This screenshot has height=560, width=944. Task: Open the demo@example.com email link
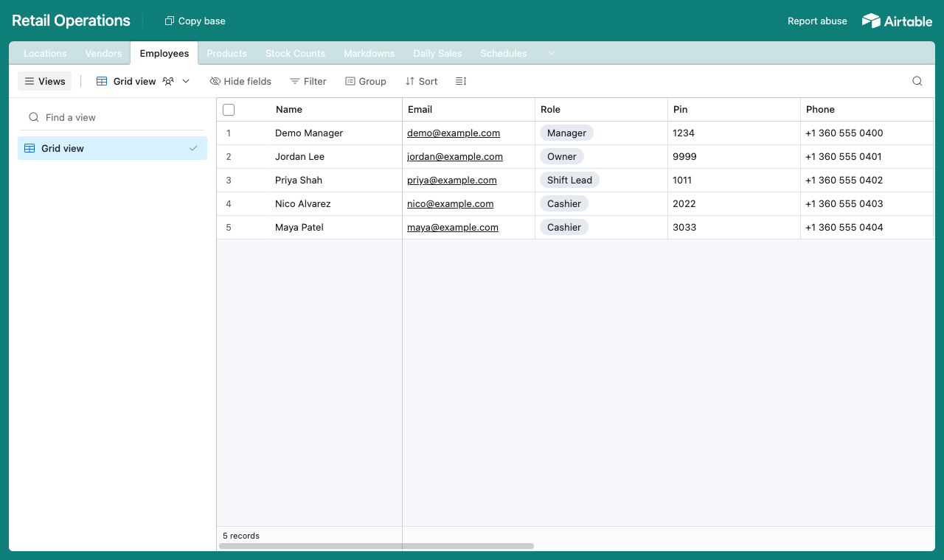tap(454, 133)
